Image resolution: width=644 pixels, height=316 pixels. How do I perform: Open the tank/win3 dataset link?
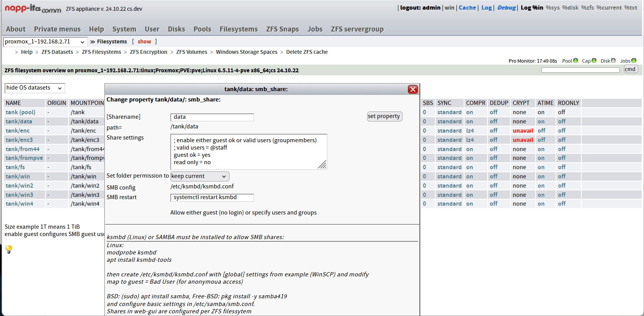pos(19,195)
